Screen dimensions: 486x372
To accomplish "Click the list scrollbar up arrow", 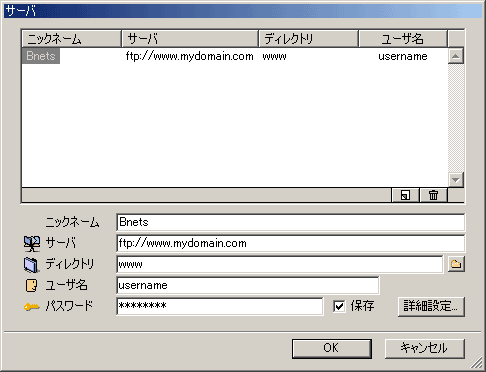I will (456, 56).
